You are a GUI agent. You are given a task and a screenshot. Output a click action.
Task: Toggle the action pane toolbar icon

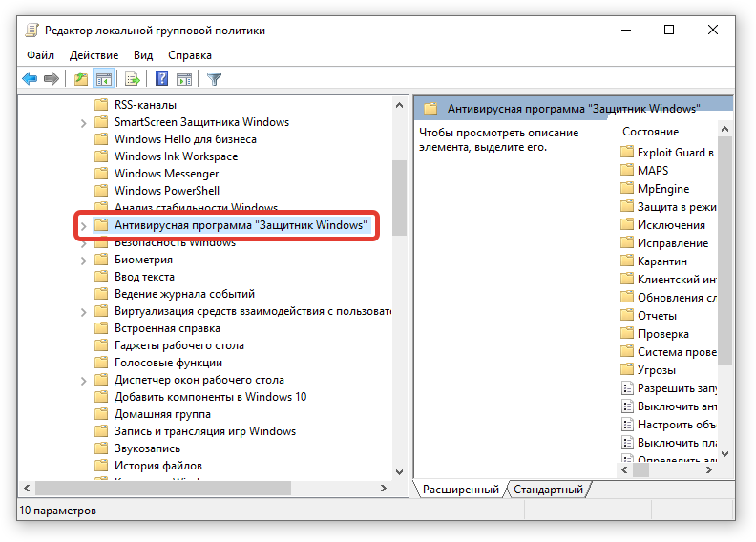pos(184,79)
